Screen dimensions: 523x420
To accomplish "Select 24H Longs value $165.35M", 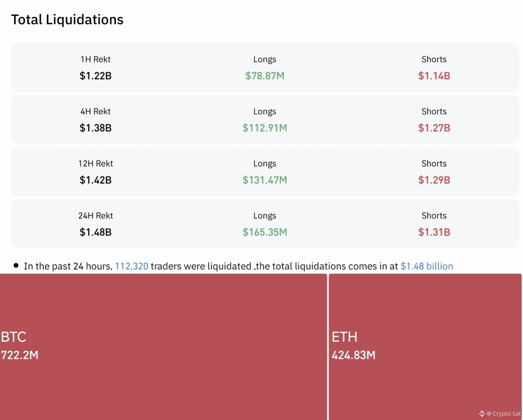I will coord(265,232).
